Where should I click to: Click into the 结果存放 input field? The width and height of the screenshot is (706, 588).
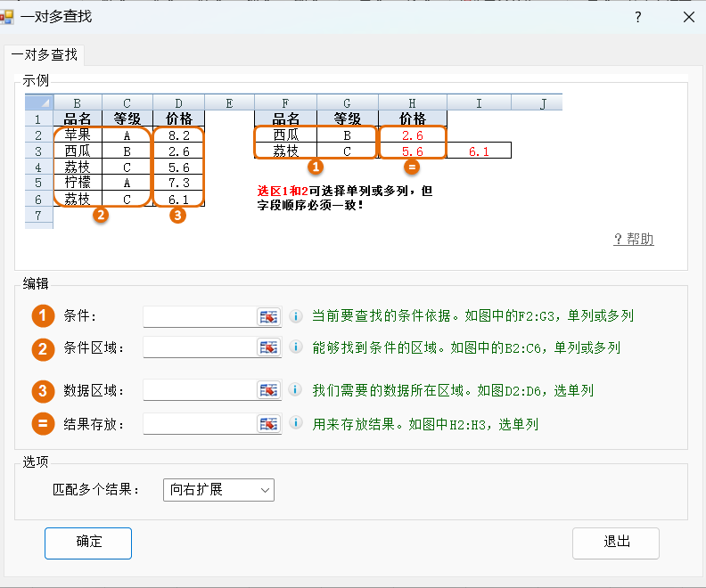(x=200, y=424)
